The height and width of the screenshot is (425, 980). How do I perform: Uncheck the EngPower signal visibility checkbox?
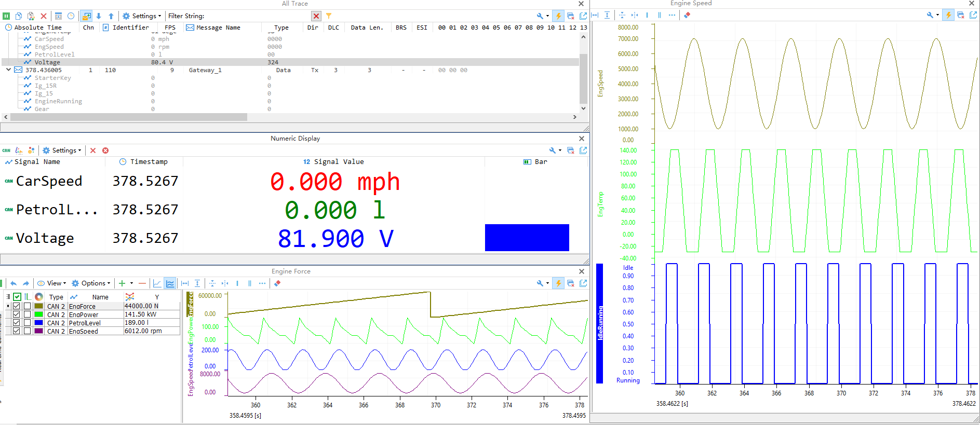coord(17,314)
